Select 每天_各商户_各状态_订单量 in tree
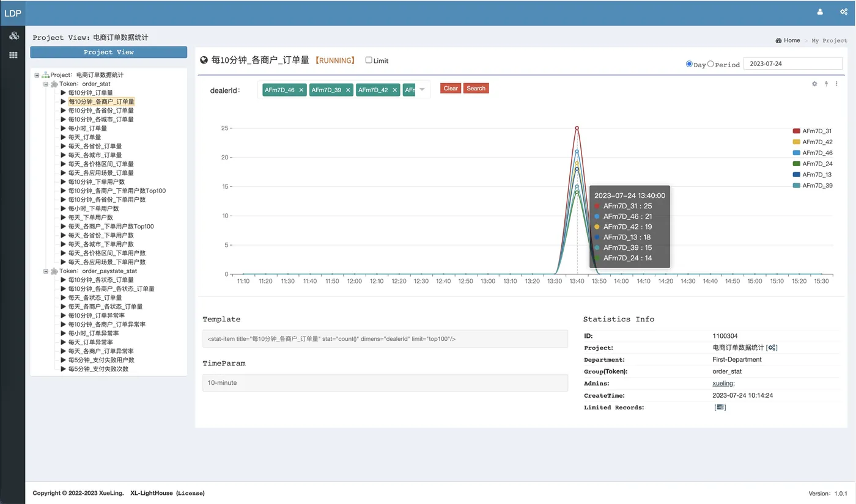This screenshot has width=856, height=504. coord(105,307)
